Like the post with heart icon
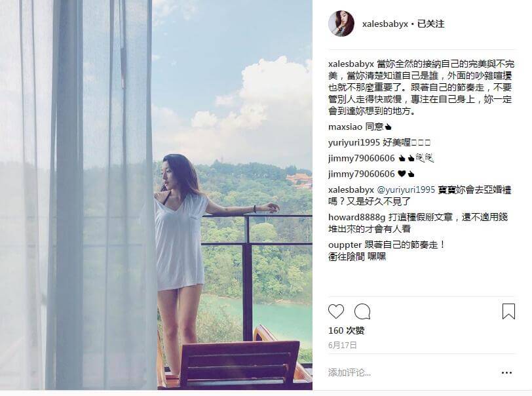 [x=336, y=311]
